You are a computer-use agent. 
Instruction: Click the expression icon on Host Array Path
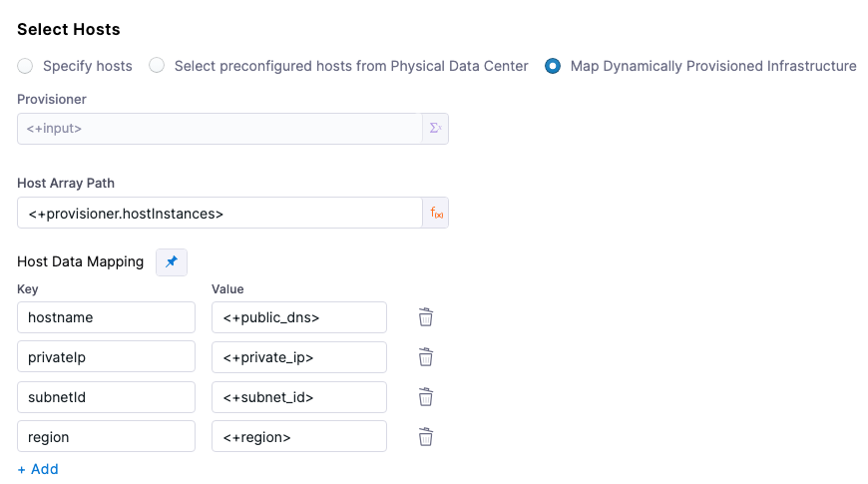[x=436, y=213]
